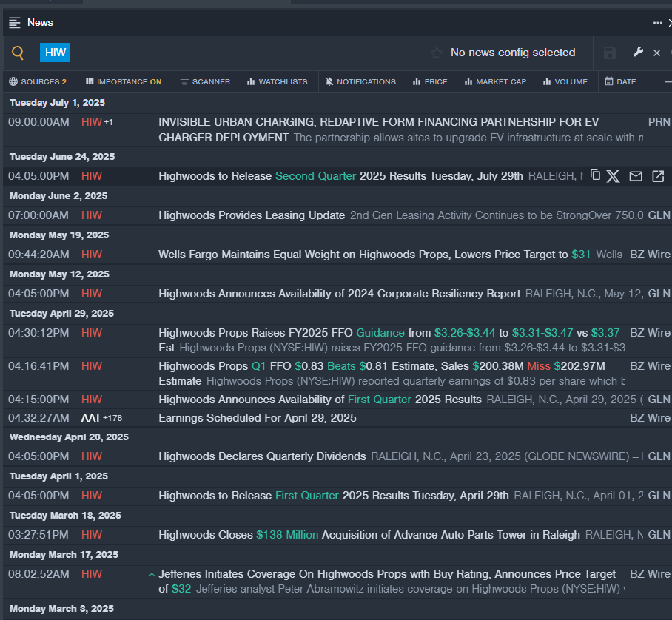Click HIW ticker on 09:44:20AM row
Image resolution: width=672 pixels, height=620 pixels.
click(x=92, y=255)
